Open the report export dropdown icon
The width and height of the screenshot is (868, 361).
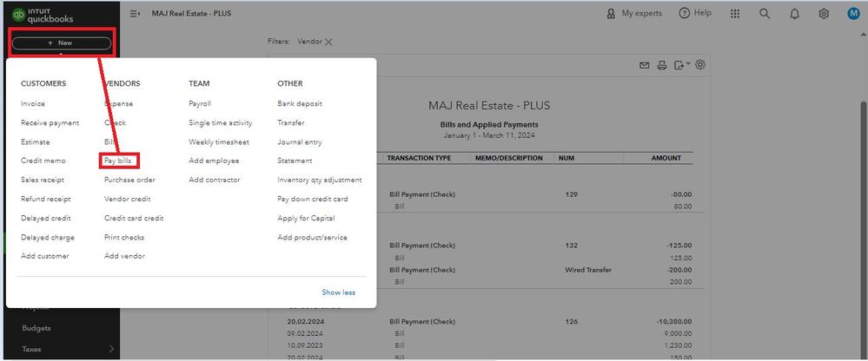681,65
